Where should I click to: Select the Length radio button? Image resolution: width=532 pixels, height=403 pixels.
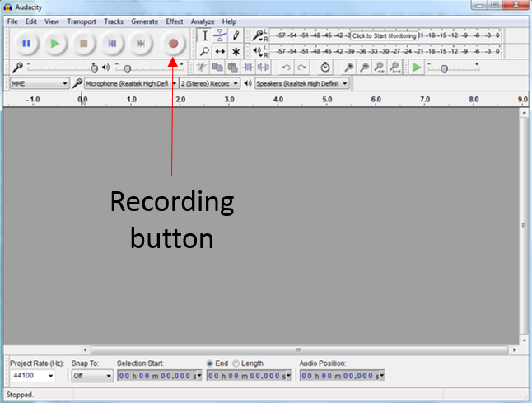(x=236, y=363)
